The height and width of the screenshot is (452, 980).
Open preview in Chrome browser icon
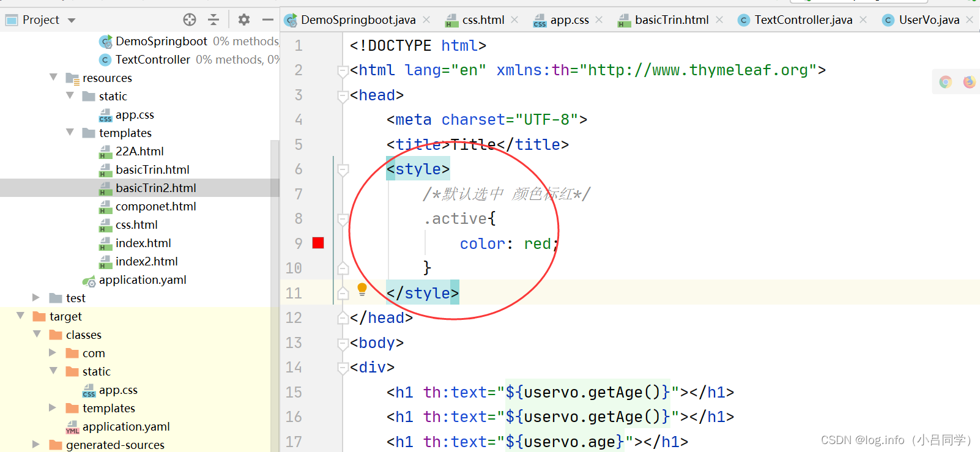(x=946, y=82)
